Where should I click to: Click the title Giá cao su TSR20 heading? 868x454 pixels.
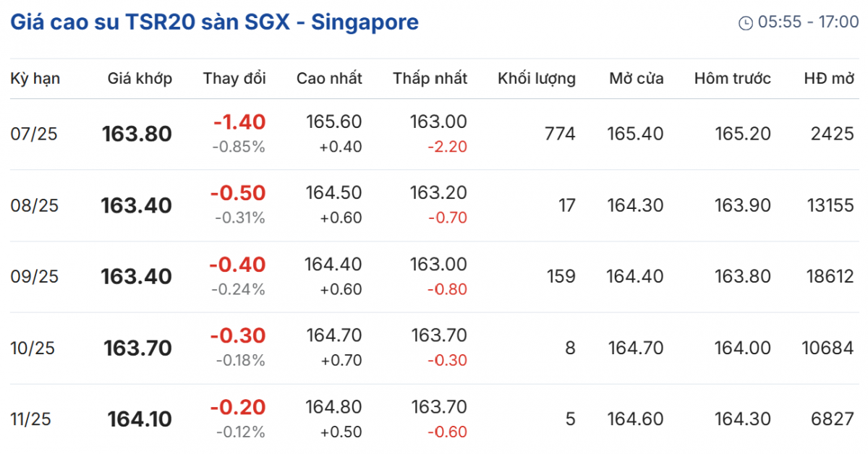[214, 22]
